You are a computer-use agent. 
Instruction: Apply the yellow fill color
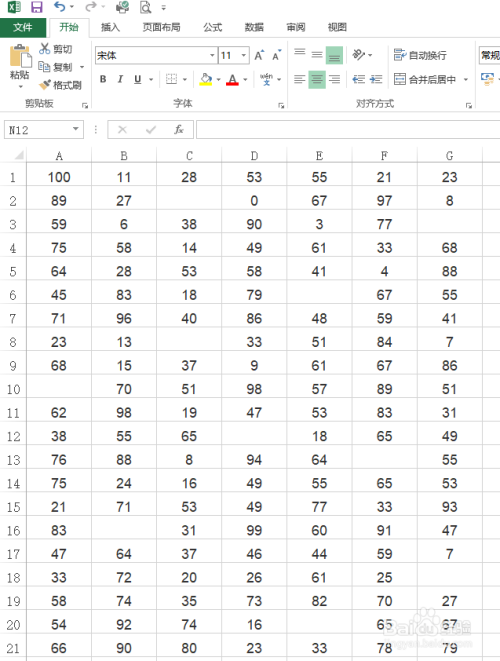[205, 79]
